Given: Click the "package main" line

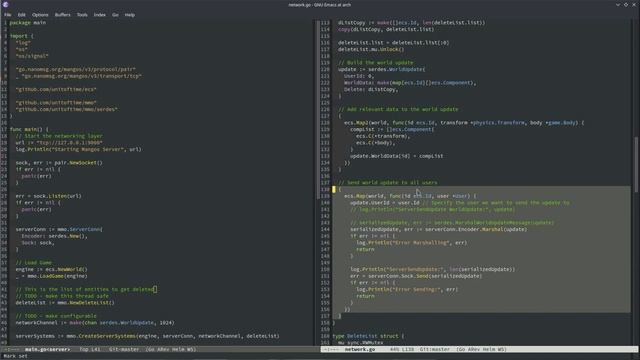Looking at the screenshot, I should [x=28, y=22].
